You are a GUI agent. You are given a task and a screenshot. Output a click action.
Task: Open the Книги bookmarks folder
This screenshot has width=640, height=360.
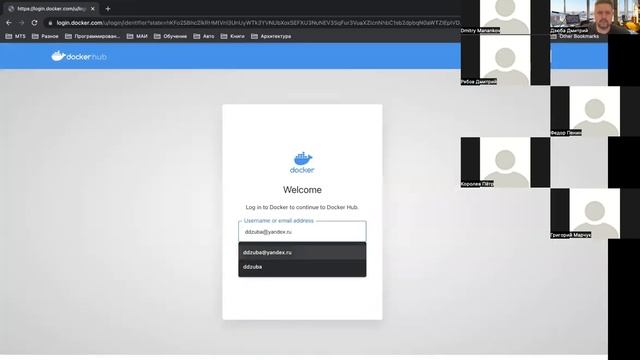[233, 36]
